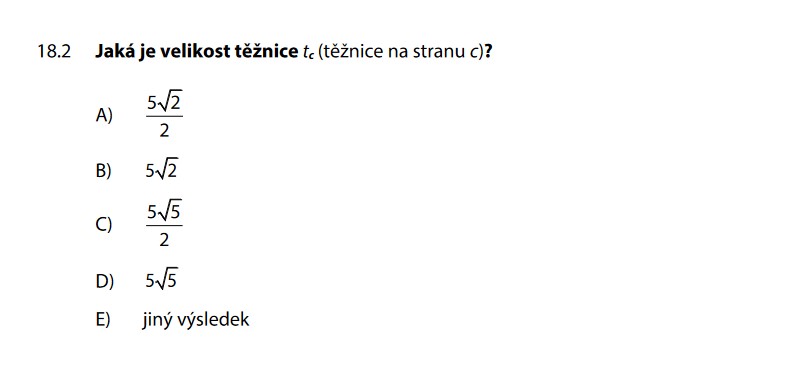This screenshot has height=388, width=787.
Task: Choose answer option label A)
Action: click(104, 116)
